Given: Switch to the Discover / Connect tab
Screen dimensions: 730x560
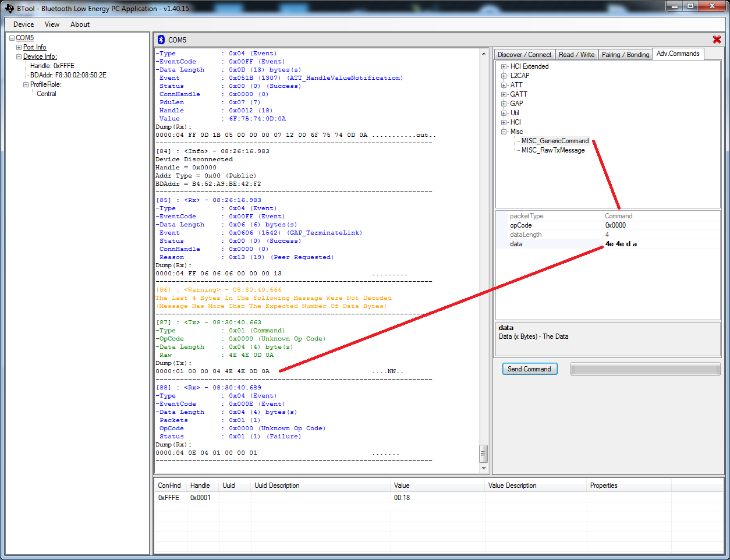Looking at the screenshot, I should pyautogui.click(x=524, y=55).
